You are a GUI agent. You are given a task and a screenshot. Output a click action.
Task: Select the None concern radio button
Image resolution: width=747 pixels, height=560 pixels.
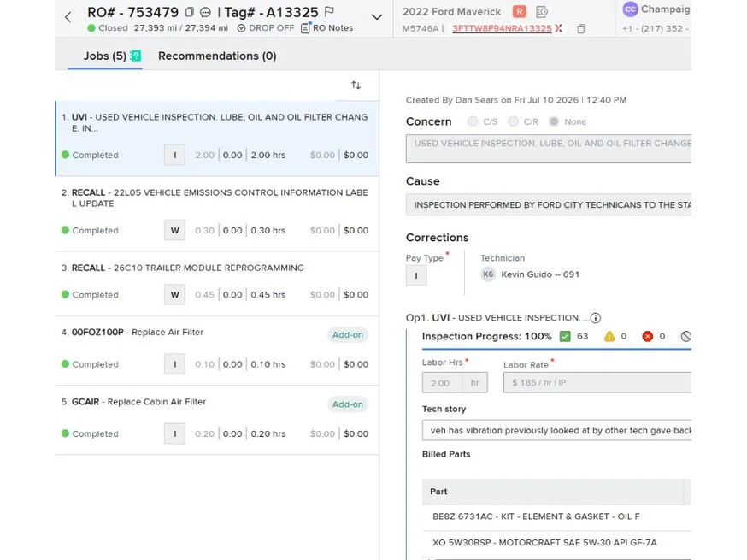[x=553, y=121]
